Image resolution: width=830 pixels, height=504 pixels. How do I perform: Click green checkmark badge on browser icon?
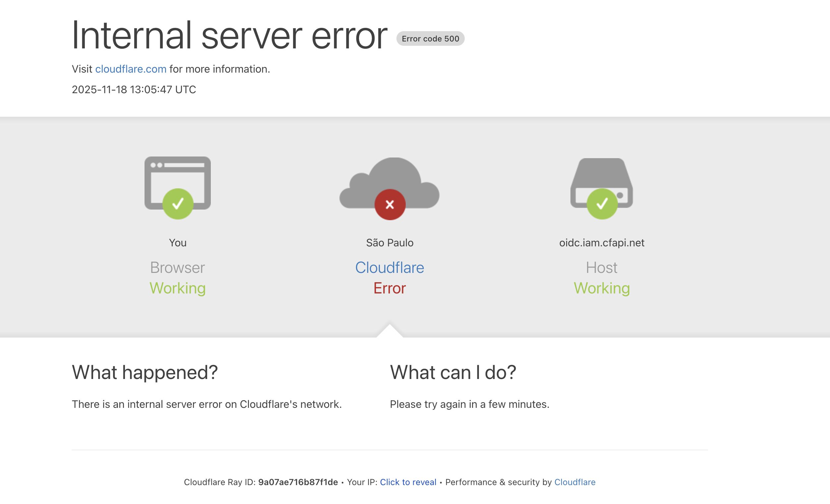pyautogui.click(x=178, y=204)
